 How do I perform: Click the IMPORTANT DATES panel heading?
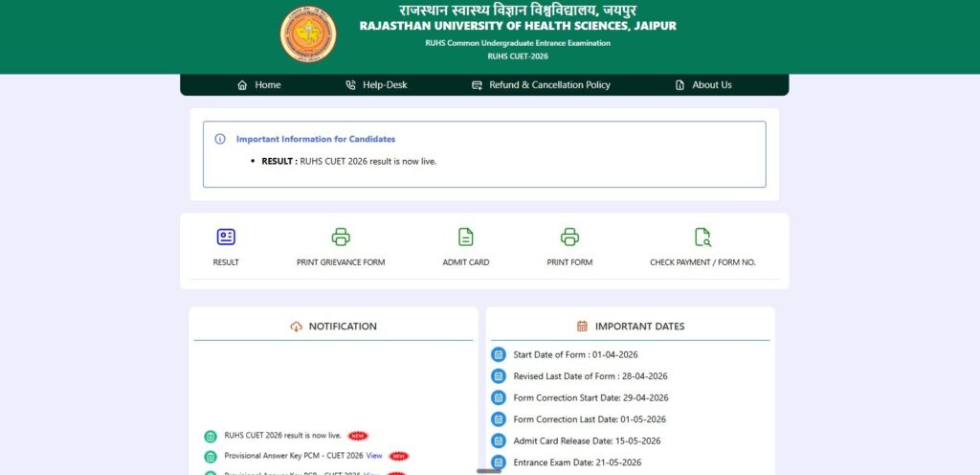pos(639,327)
